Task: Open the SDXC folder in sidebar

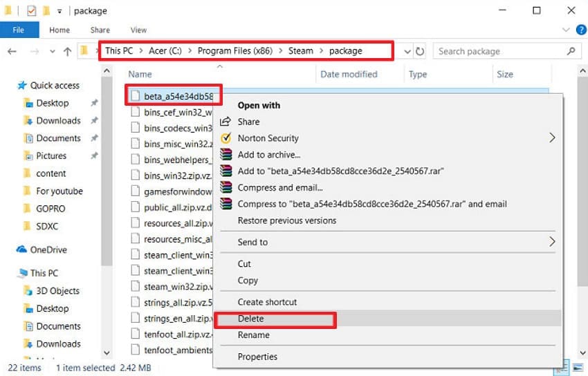Action: pyautogui.click(x=47, y=226)
